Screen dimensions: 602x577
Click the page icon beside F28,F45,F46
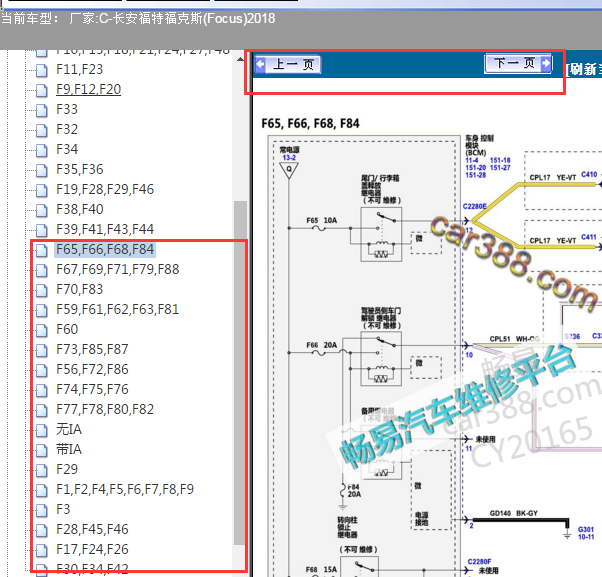tap(41, 529)
